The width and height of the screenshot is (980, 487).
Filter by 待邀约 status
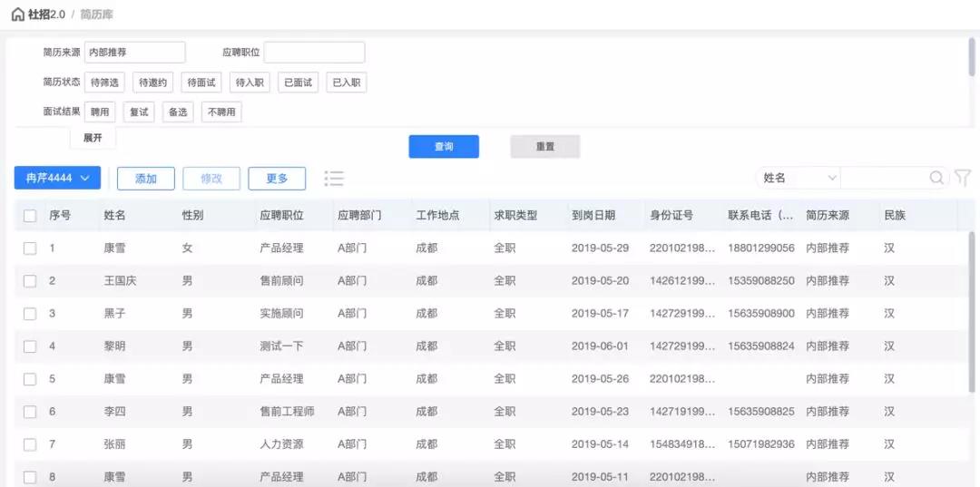click(x=152, y=83)
